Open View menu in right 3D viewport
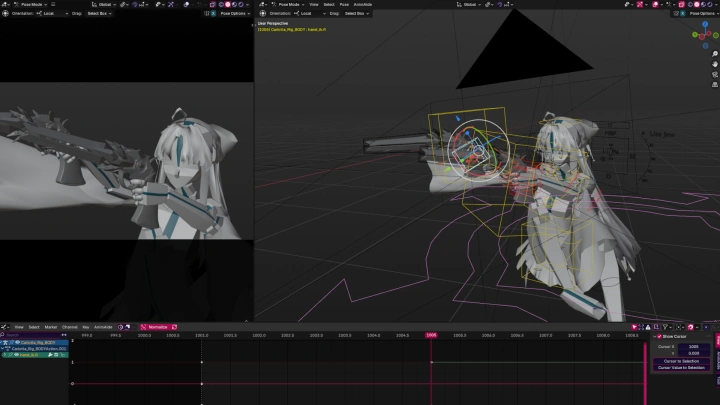 314,5
